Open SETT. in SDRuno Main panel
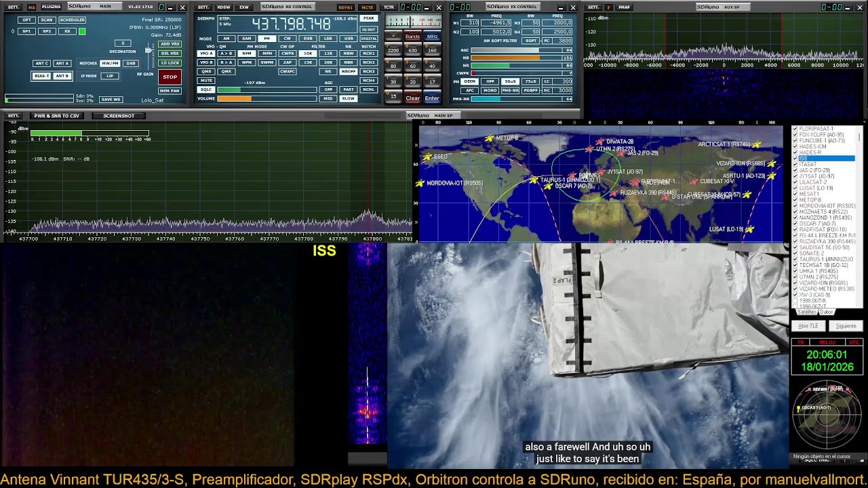This screenshot has width=868, height=488. coord(14,7)
